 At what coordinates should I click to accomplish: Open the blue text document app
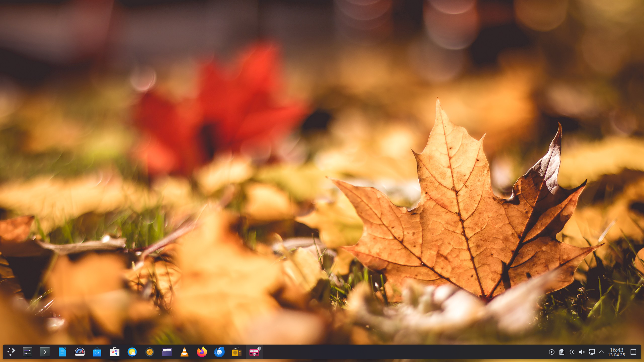62,352
